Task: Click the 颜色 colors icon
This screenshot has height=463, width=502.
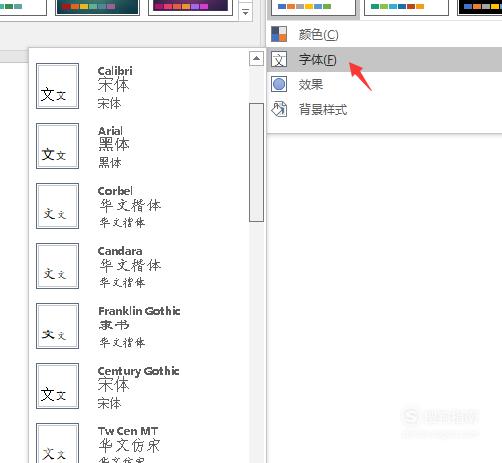Action: click(x=279, y=34)
